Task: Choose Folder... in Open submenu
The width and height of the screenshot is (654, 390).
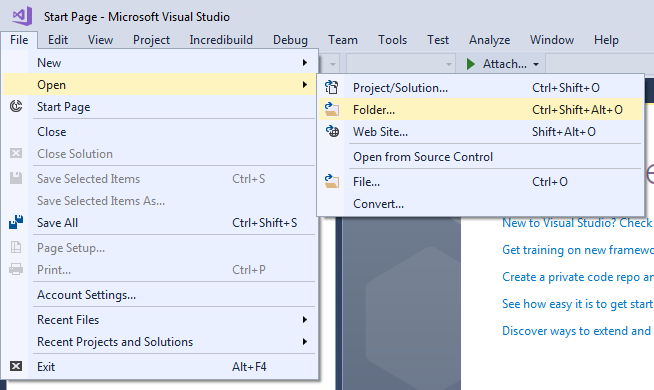Action: tap(480, 110)
